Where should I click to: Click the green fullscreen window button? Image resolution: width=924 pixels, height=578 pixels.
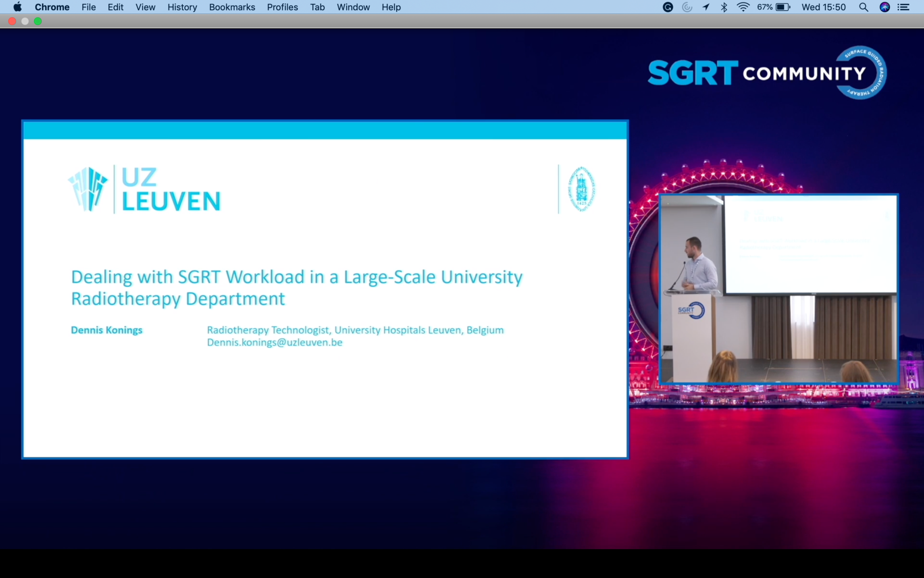pos(38,21)
